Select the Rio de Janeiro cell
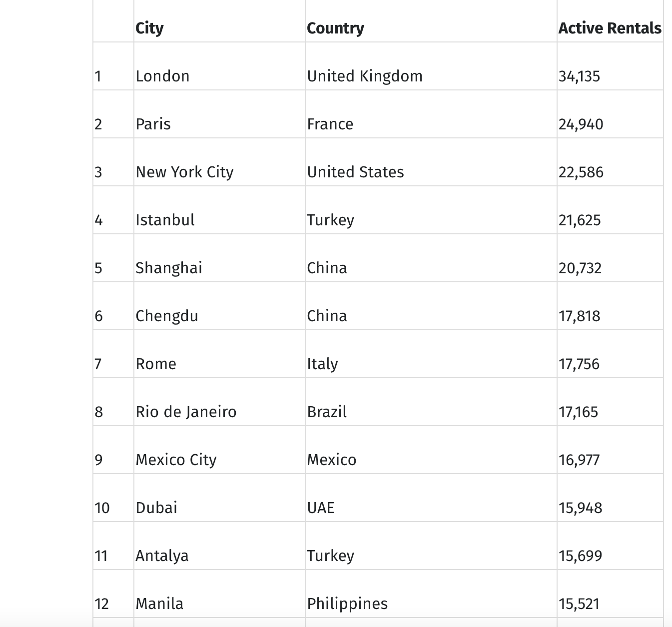The height and width of the screenshot is (627, 672). point(186,412)
